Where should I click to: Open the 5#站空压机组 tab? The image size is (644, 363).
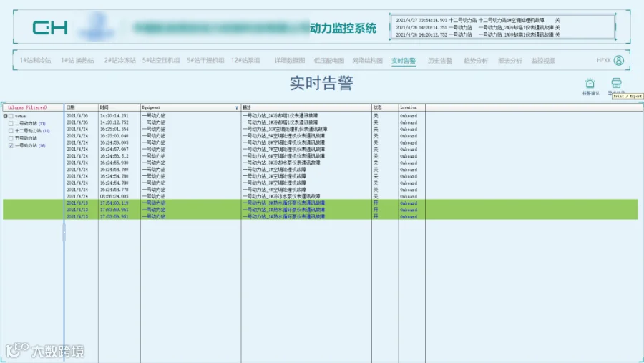161,60
